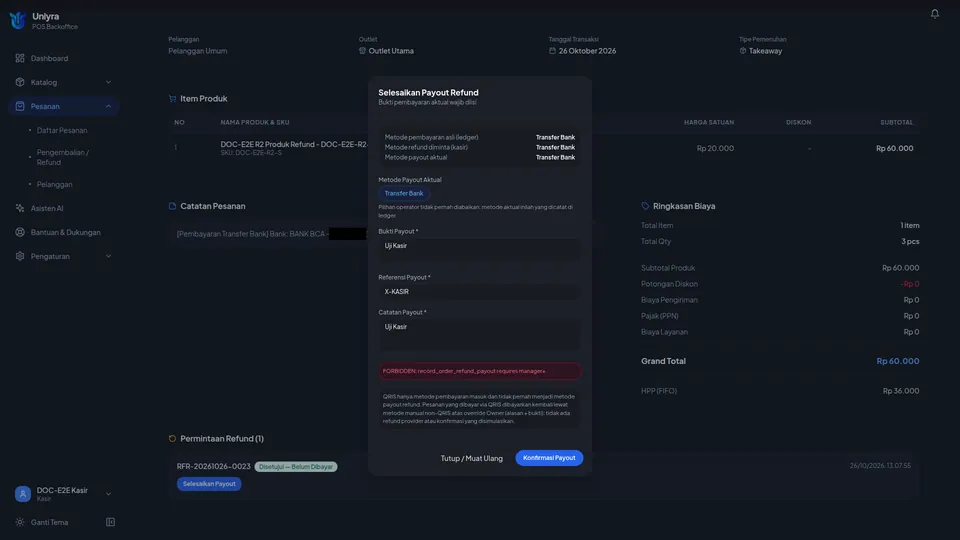Click the Permintaan Refund refresh icon
This screenshot has height=540, width=960.
pos(172,438)
